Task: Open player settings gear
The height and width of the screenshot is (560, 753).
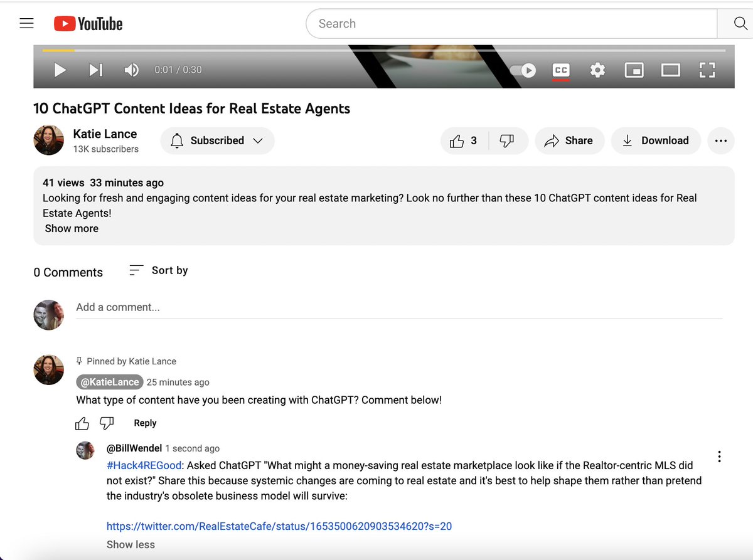Action: pyautogui.click(x=597, y=70)
